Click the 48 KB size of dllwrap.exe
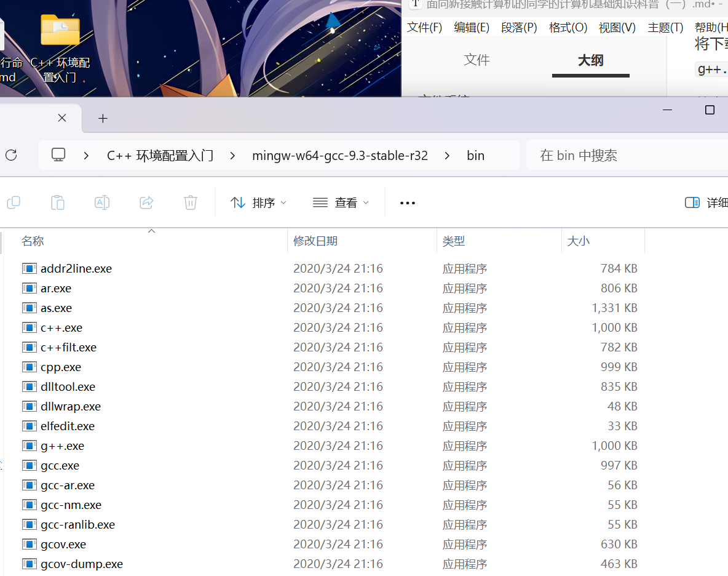This screenshot has width=728, height=576. point(622,406)
